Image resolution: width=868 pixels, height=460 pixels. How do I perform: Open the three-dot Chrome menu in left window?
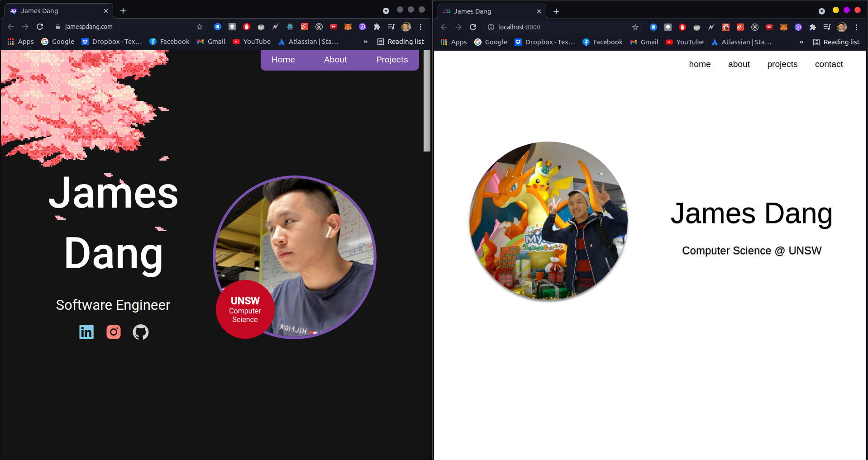(x=420, y=27)
